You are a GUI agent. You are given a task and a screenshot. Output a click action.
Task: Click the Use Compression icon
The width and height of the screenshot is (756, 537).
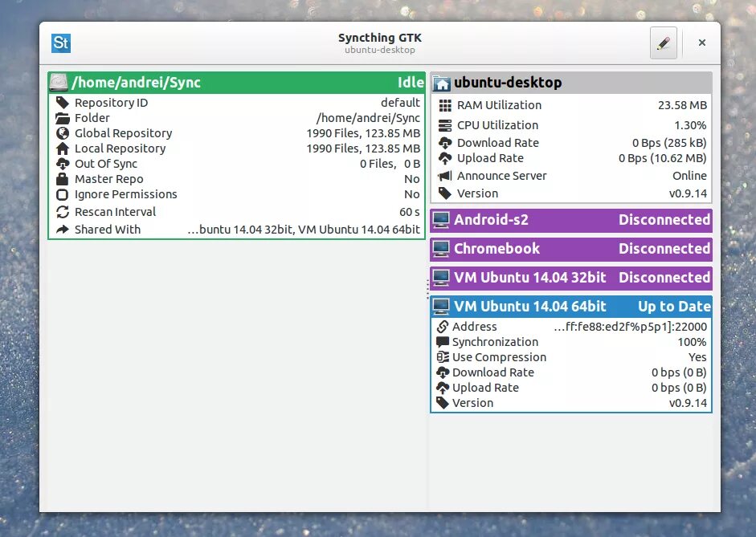443,357
